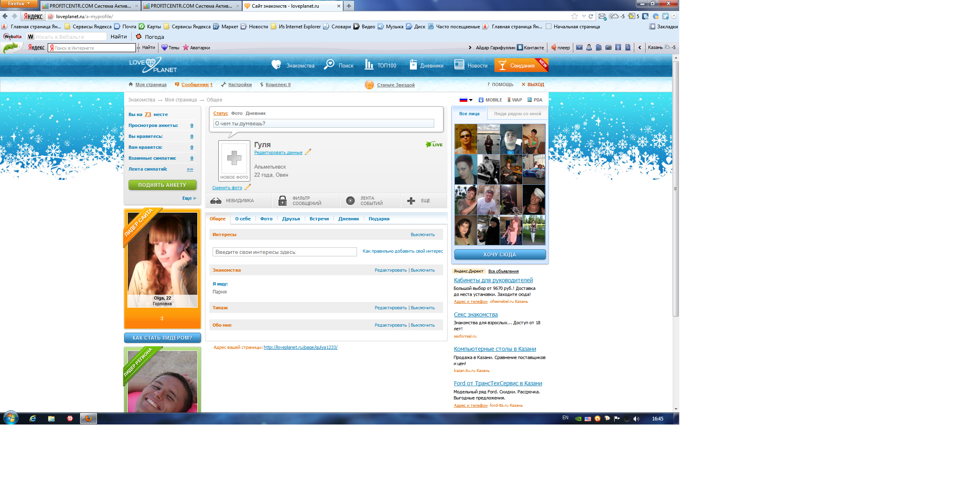980x490 pixels.
Task: Open Сообщения: 1 link
Action: [196, 84]
